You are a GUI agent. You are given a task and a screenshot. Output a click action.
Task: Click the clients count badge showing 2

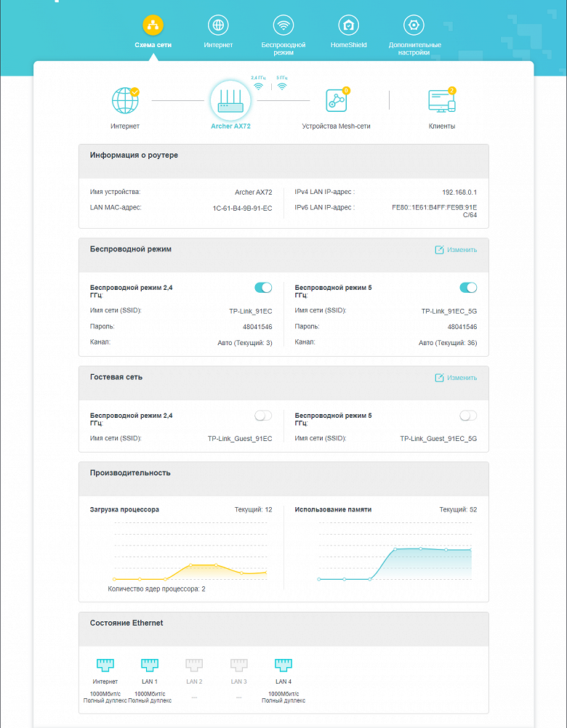(x=452, y=91)
